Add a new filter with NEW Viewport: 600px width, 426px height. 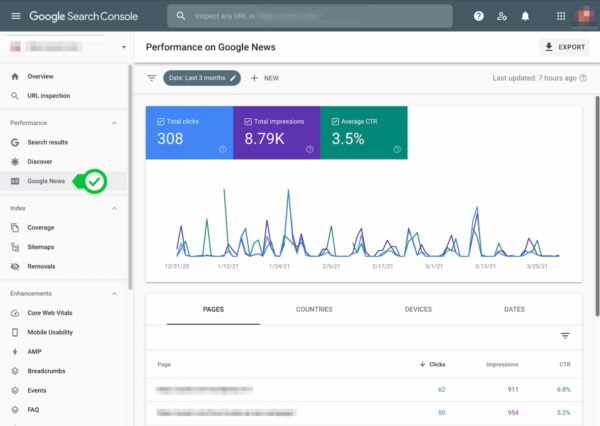267,77
